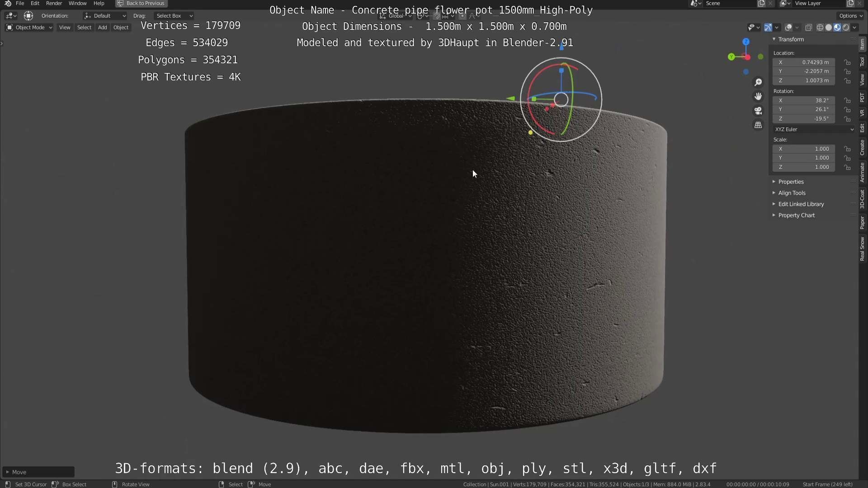Expand the Move operator panel
This screenshot has height=488, width=868.
pyautogui.click(x=38, y=472)
